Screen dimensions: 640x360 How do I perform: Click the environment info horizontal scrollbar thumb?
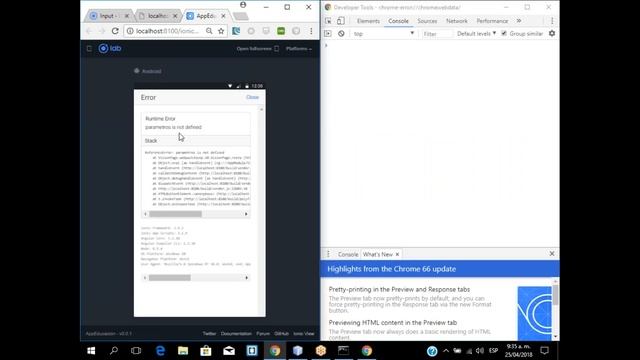pyautogui.click(x=169, y=278)
